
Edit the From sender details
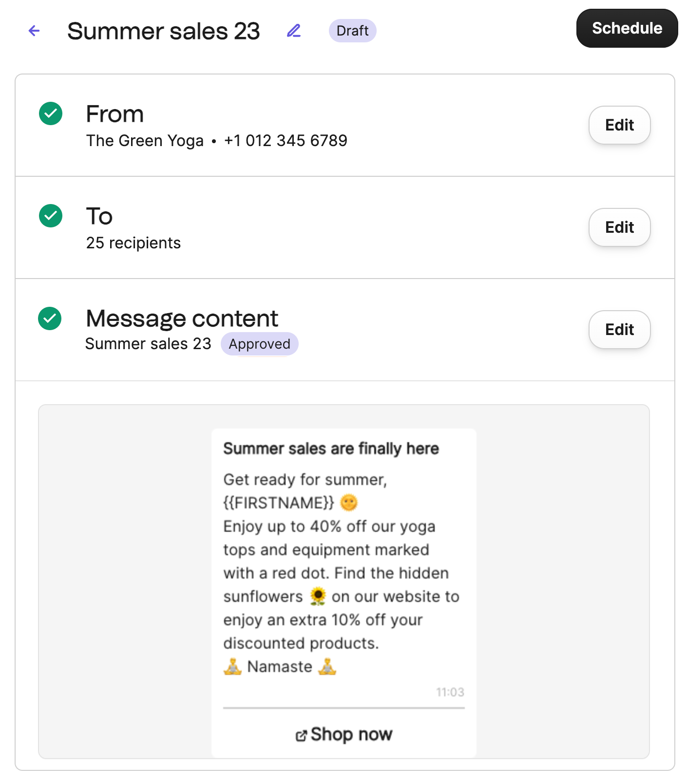[619, 125]
